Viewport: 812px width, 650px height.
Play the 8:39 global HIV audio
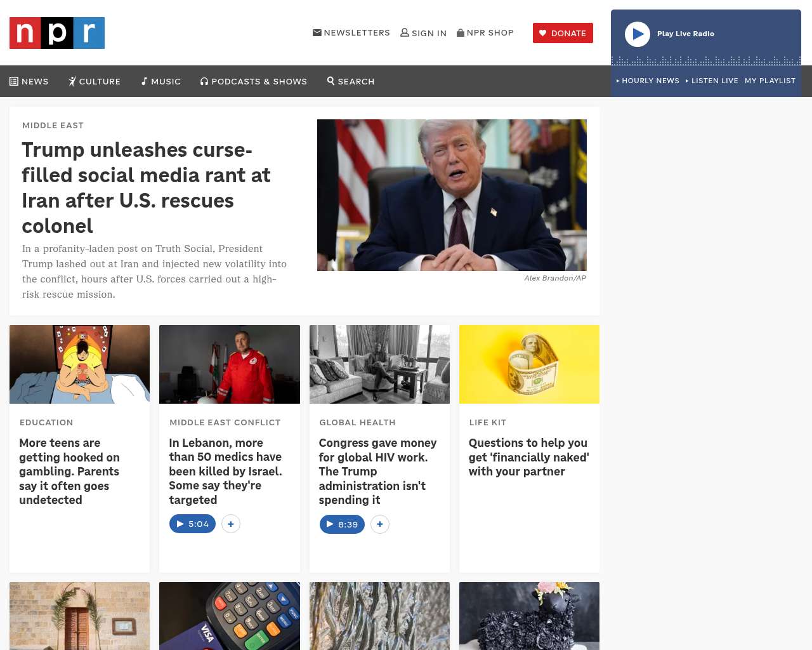343,524
